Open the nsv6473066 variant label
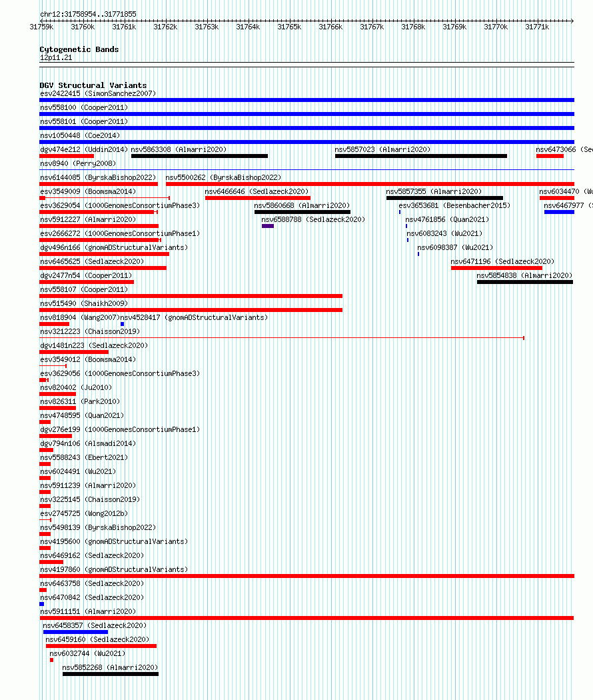The height and width of the screenshot is (700, 593). 564,149
